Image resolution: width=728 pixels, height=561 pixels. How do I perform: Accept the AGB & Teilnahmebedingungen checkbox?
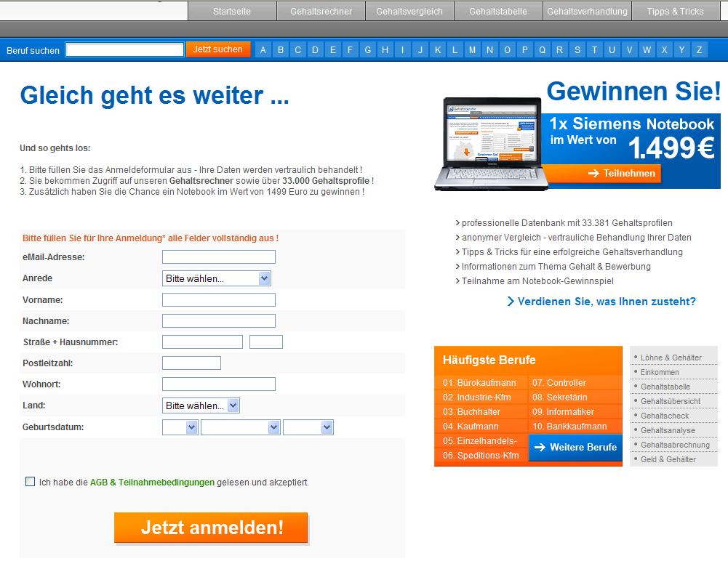(30, 481)
